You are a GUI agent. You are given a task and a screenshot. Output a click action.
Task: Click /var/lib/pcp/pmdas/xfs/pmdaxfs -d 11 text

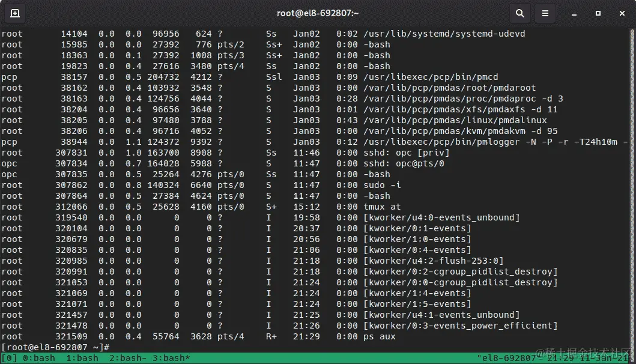point(461,109)
